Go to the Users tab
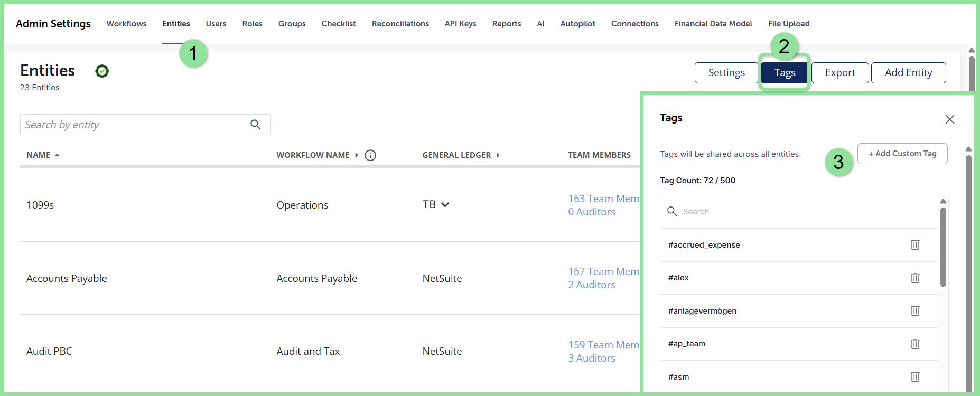Screen dimensions: 980x396 tap(216, 24)
